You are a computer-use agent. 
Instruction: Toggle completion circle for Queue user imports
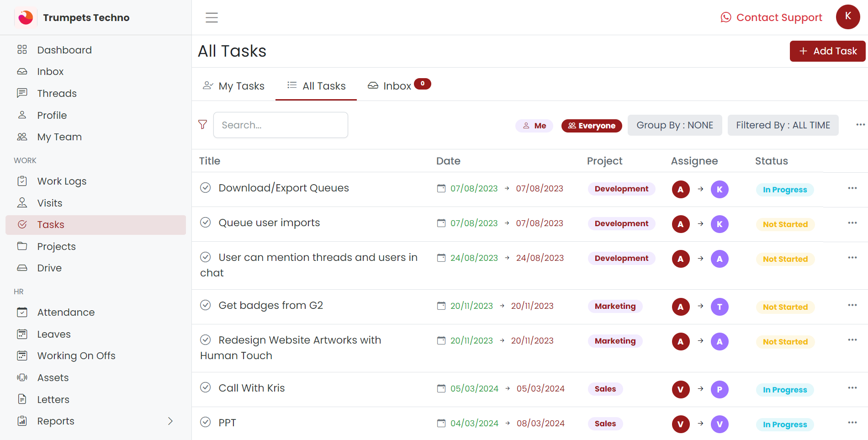(206, 223)
